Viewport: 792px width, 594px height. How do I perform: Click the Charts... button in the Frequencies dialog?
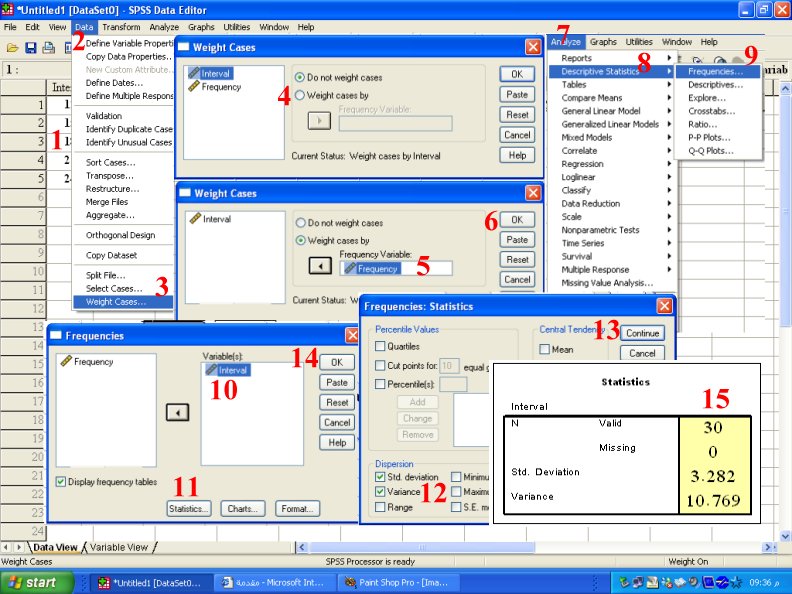coord(243,509)
